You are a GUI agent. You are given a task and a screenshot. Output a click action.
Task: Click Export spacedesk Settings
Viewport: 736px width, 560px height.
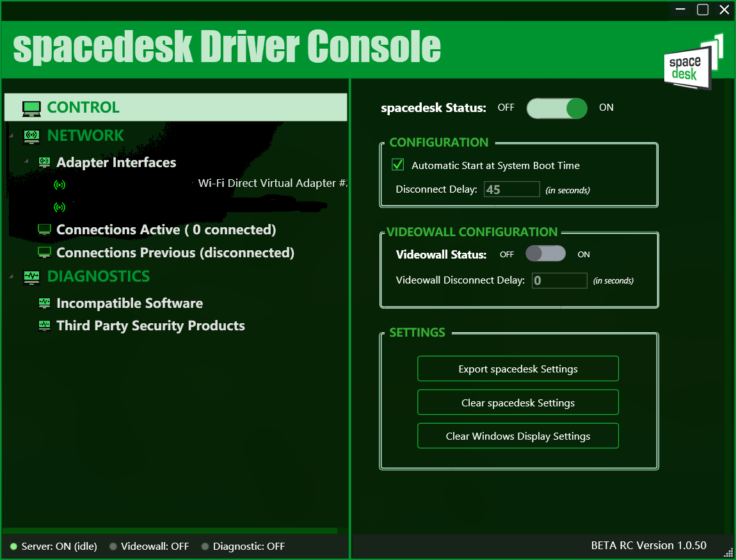pyautogui.click(x=518, y=369)
